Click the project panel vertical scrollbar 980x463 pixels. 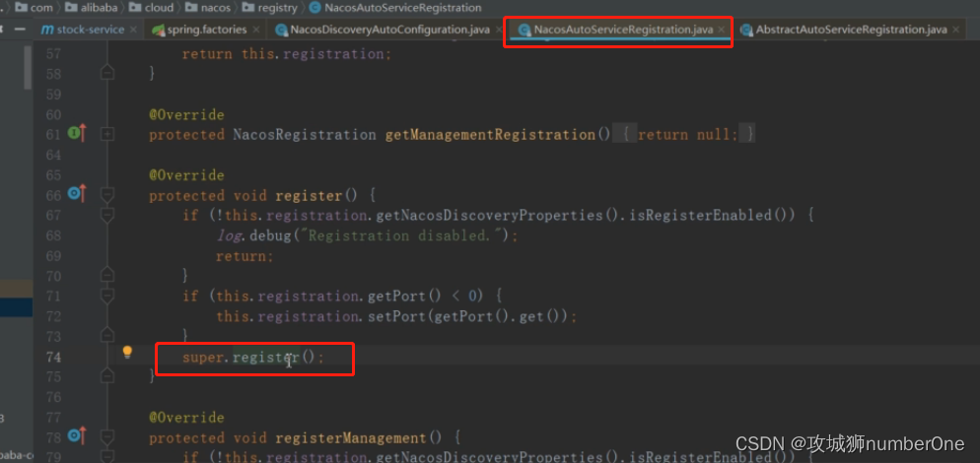tap(29, 67)
